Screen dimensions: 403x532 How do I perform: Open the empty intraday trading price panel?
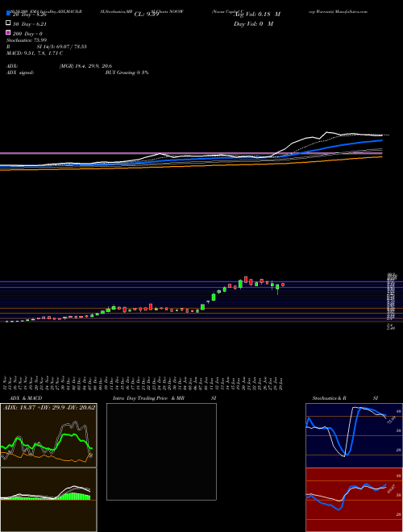[x=161, y=451]
